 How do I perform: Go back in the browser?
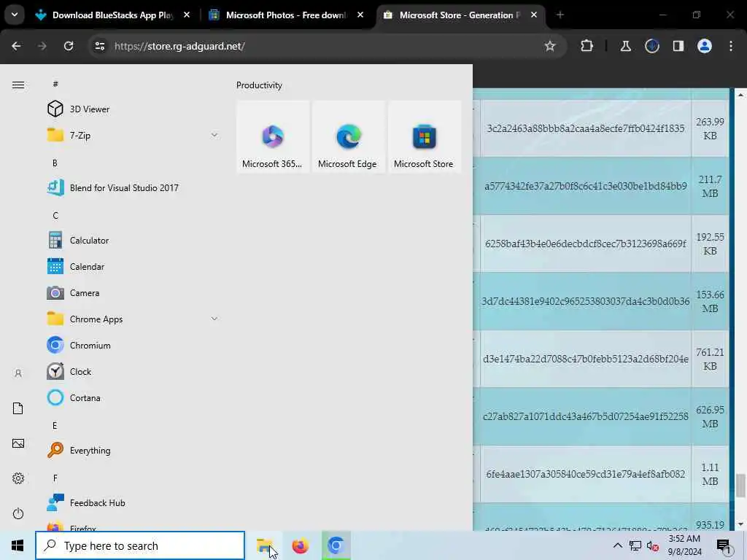coord(16,46)
